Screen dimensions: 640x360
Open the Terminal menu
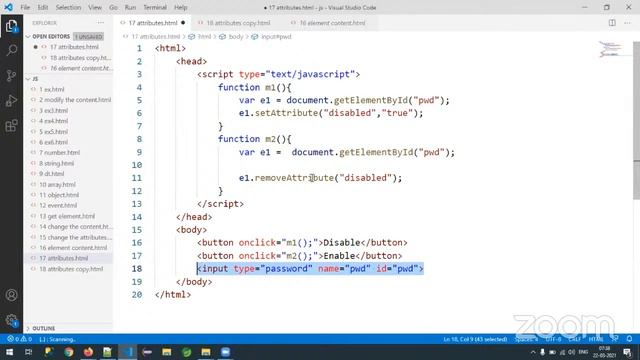pos(155,7)
